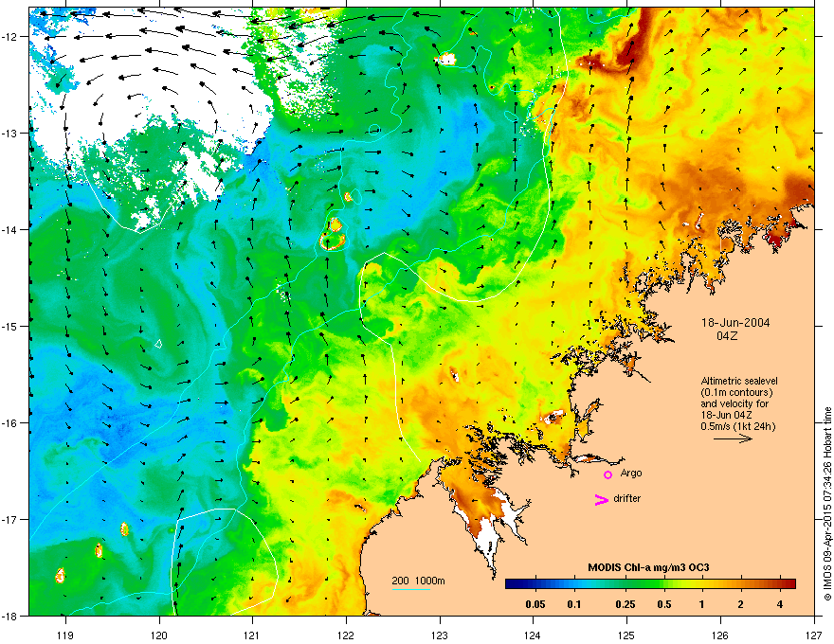
Task: Click the longitude axis label 120
Action: (x=159, y=635)
